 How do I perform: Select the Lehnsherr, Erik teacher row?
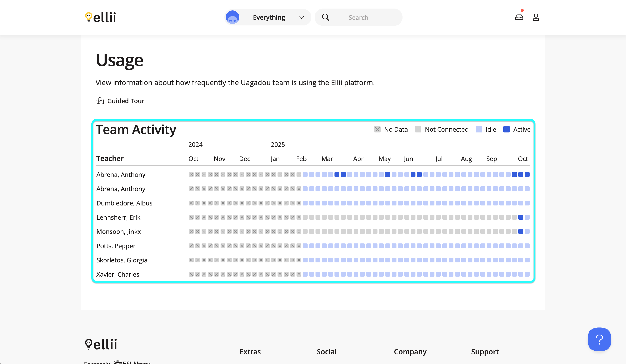click(118, 217)
